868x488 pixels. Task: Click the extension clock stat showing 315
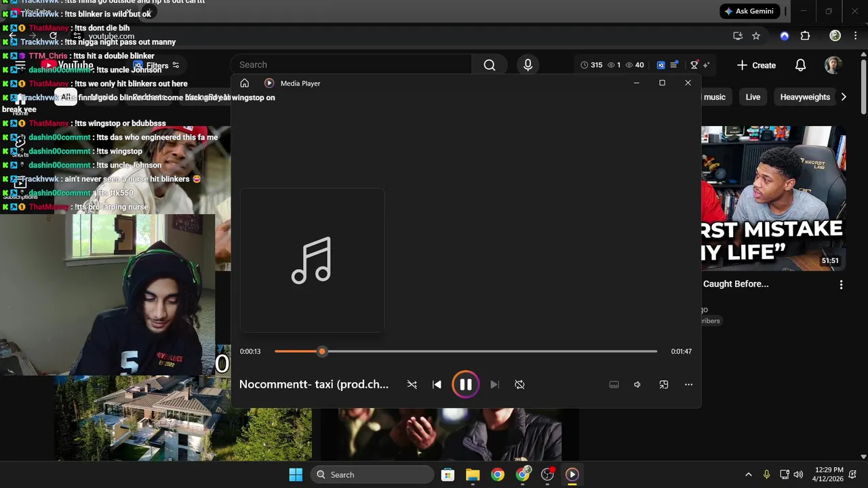click(591, 65)
